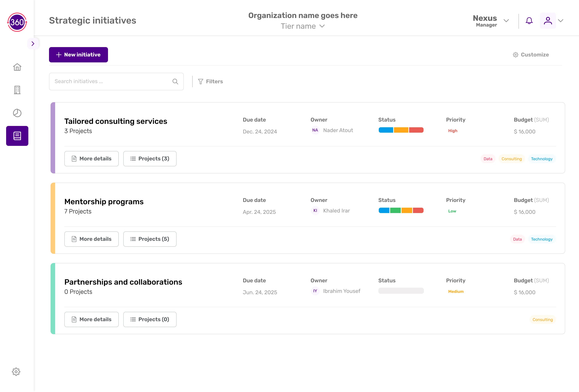Click the 360 logo icon
Screen dimensions: 579x392
coord(17,22)
